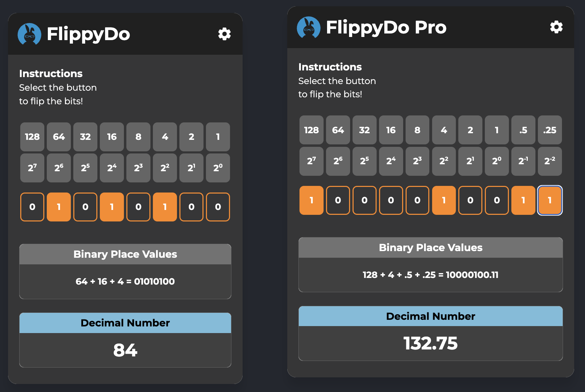Open FlippyDo settings gear icon
The width and height of the screenshot is (585, 392).
point(224,34)
